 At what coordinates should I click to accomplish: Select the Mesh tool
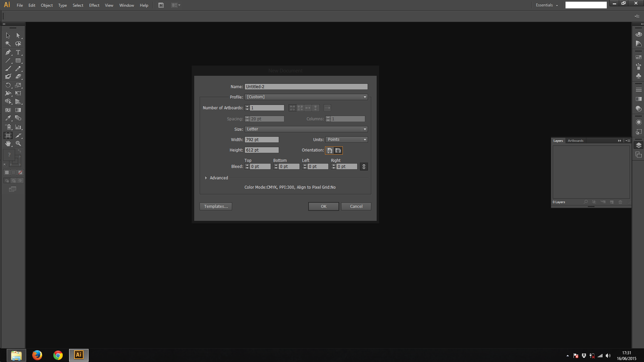tap(8, 110)
